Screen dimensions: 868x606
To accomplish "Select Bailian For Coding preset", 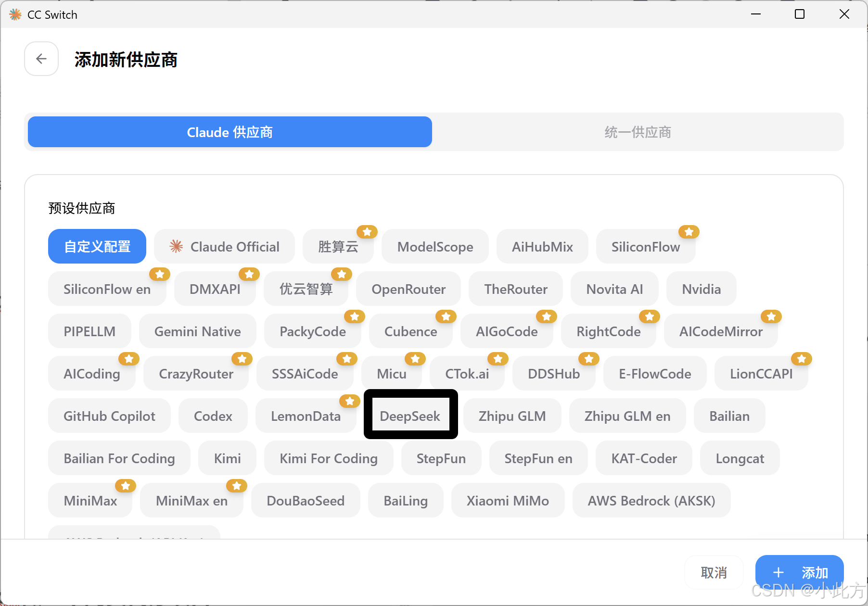I will [x=119, y=458].
